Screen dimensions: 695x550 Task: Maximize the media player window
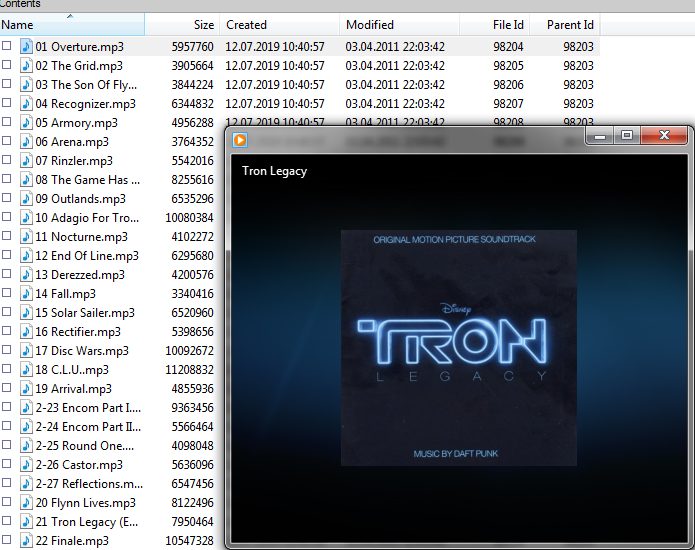tap(627, 136)
